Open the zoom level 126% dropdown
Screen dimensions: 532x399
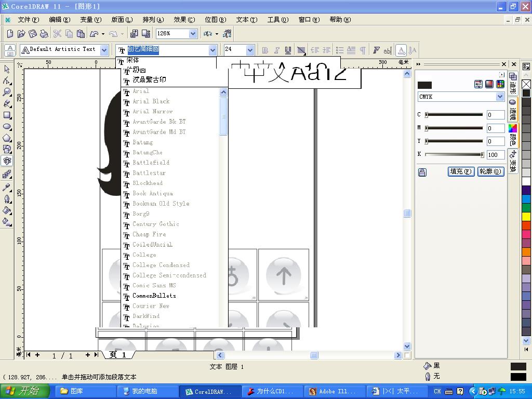[193, 33]
